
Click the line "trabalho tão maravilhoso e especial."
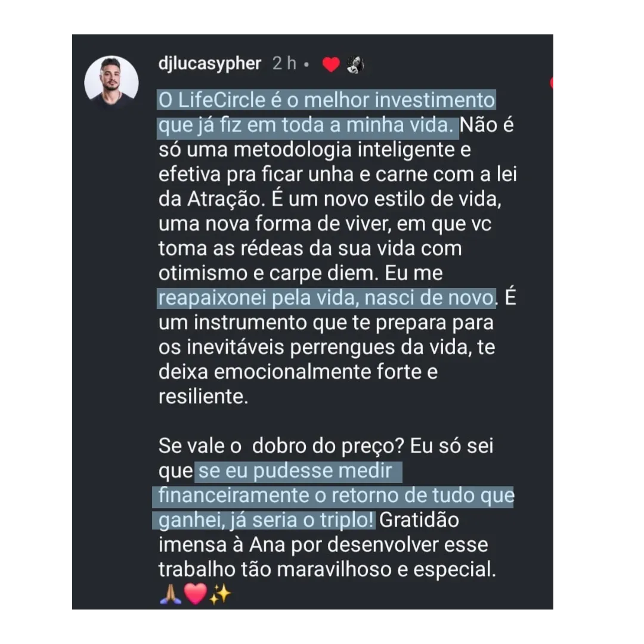coord(327,569)
